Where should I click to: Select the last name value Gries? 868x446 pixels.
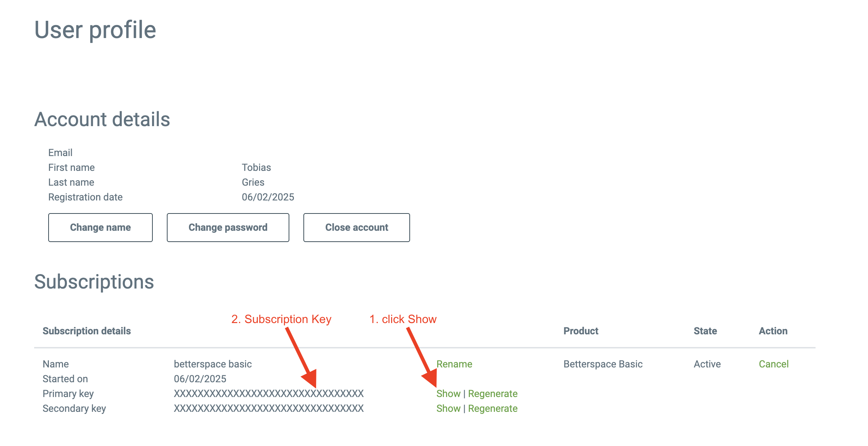253,182
